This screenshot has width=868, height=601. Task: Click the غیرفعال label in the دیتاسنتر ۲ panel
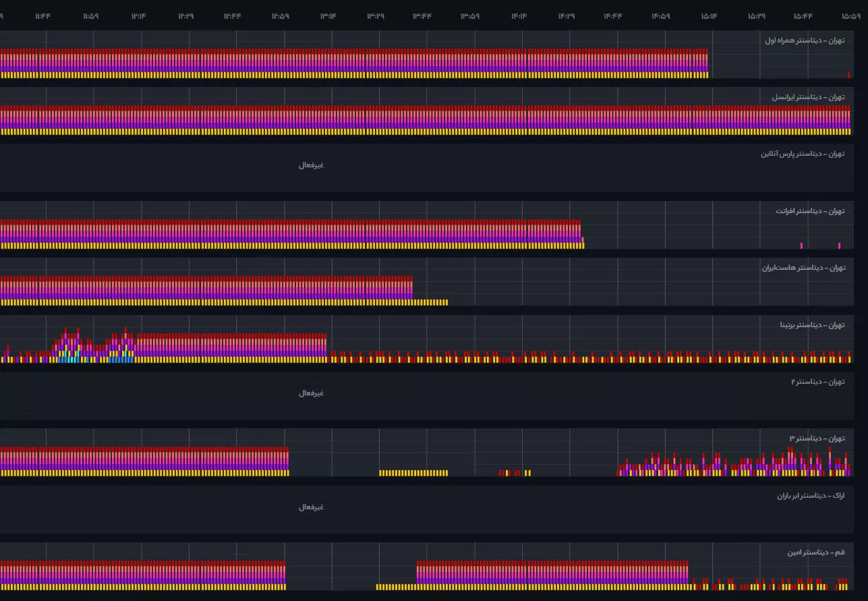pos(312,393)
